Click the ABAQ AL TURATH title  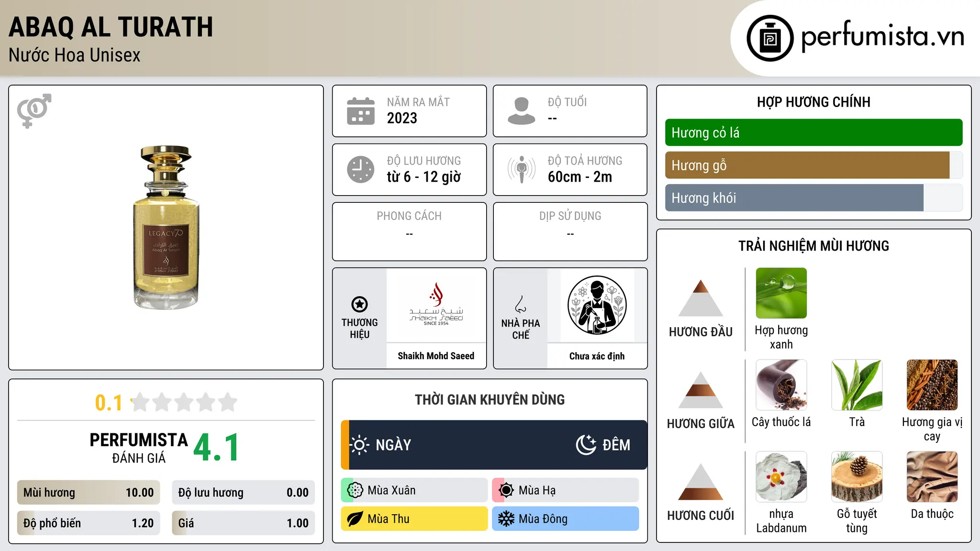pyautogui.click(x=111, y=27)
